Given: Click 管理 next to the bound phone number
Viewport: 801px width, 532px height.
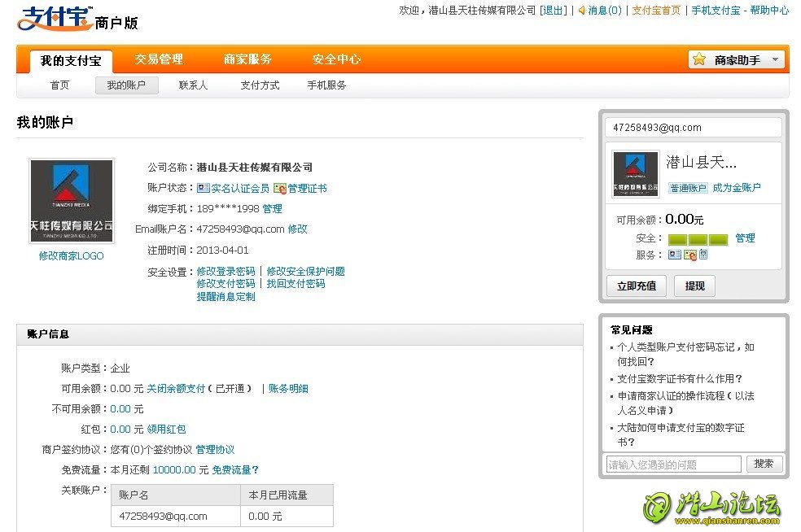Looking at the screenshot, I should click(272, 209).
